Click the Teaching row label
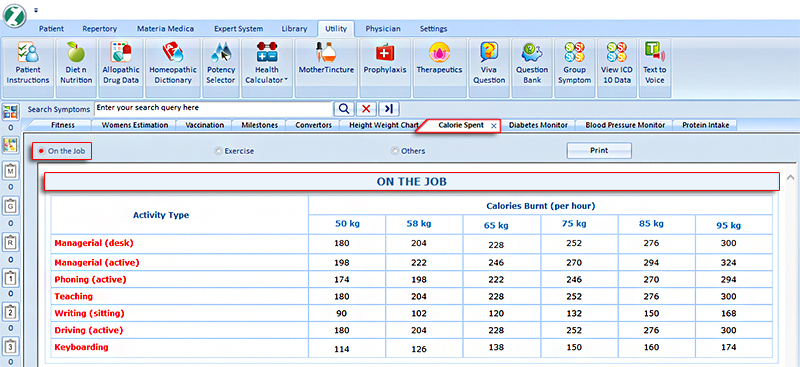 tap(73, 296)
